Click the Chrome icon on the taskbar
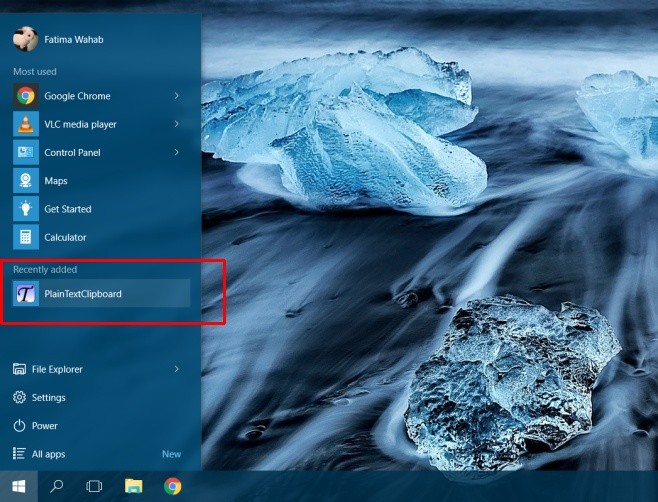Screen dimensions: 658x502 (172, 486)
